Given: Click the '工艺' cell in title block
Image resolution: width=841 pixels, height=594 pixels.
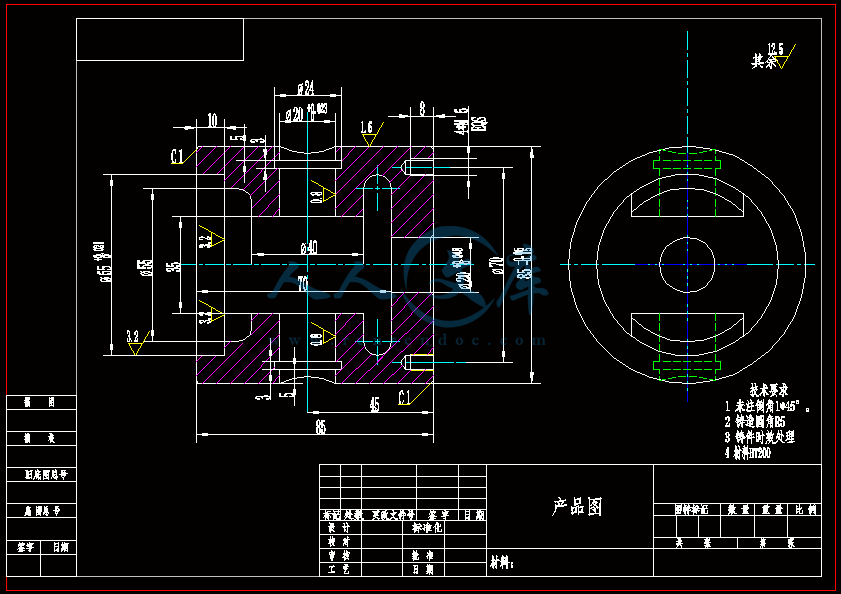Looking at the screenshot, I should tap(340, 570).
